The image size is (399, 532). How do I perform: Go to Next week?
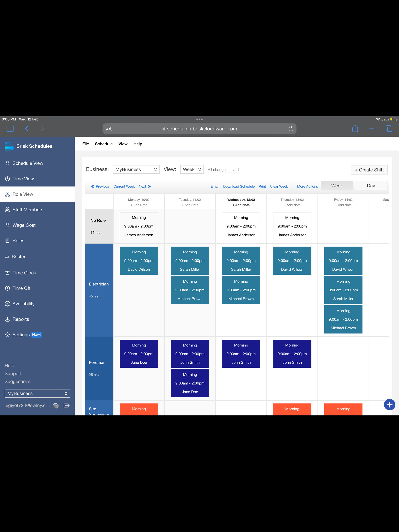pos(145,186)
